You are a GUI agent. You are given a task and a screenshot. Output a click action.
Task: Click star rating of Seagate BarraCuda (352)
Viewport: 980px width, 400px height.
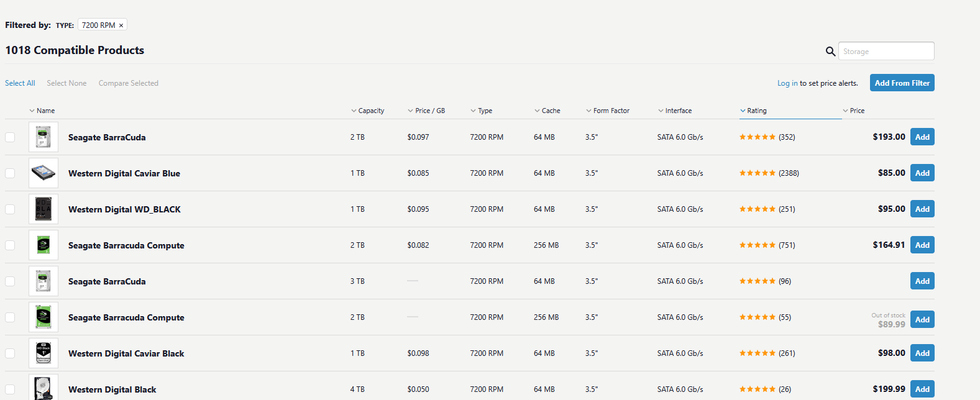click(757, 137)
